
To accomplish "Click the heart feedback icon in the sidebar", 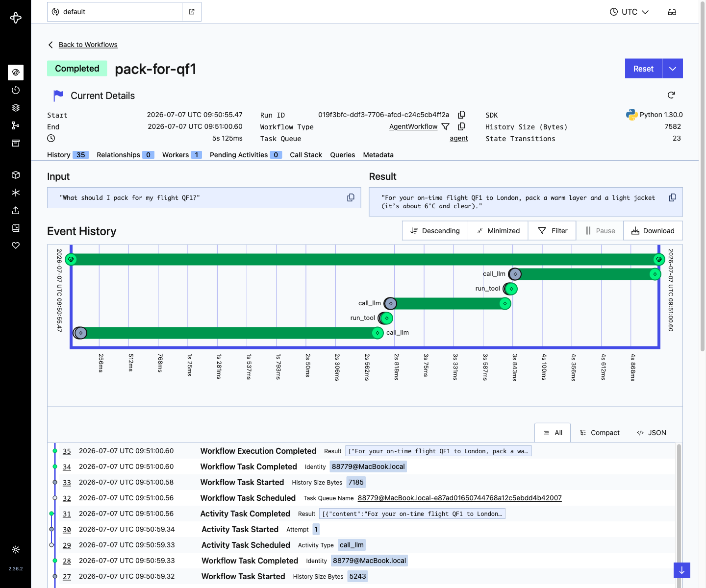I will pyautogui.click(x=16, y=245).
